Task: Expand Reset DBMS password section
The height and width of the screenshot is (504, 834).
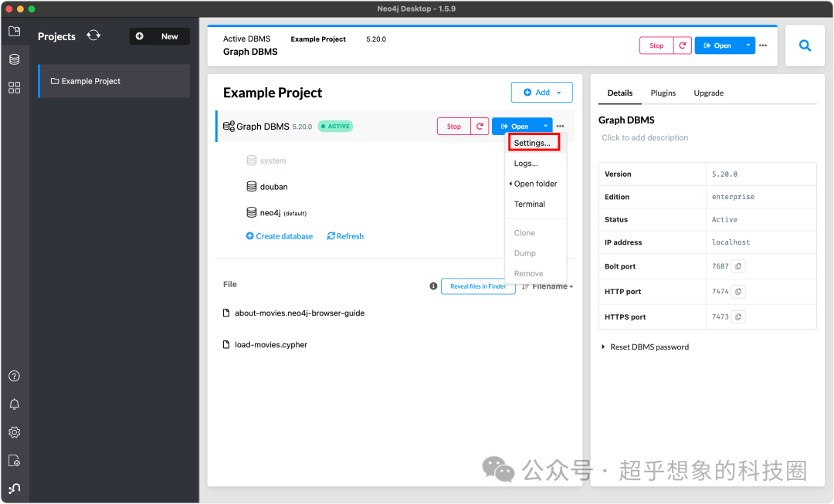Action: click(x=645, y=347)
